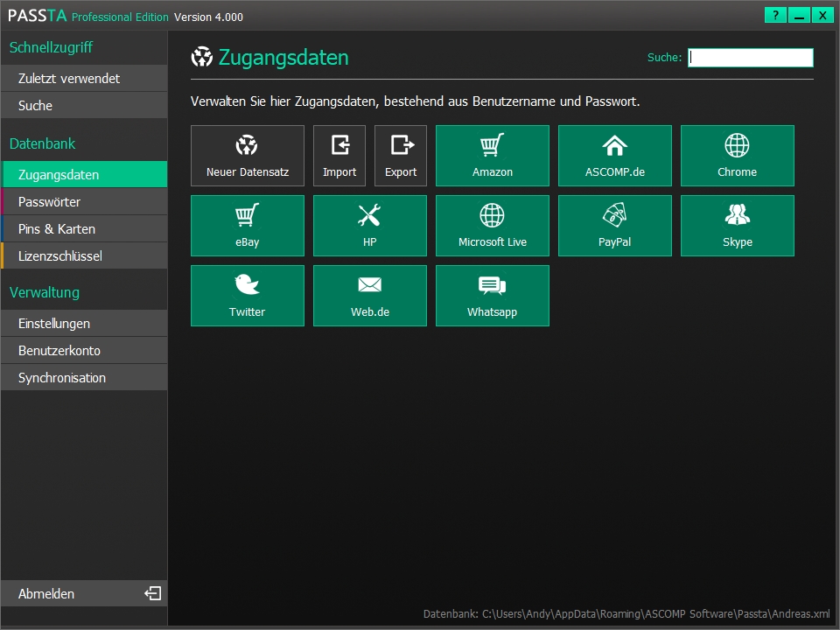Show Lizenzschlüssel section
The image size is (840, 630).
click(x=84, y=256)
